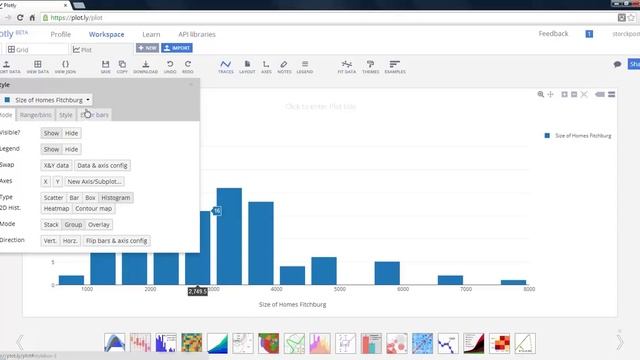Click the Redo toolbar icon
The height and width of the screenshot is (360, 640).
188,67
